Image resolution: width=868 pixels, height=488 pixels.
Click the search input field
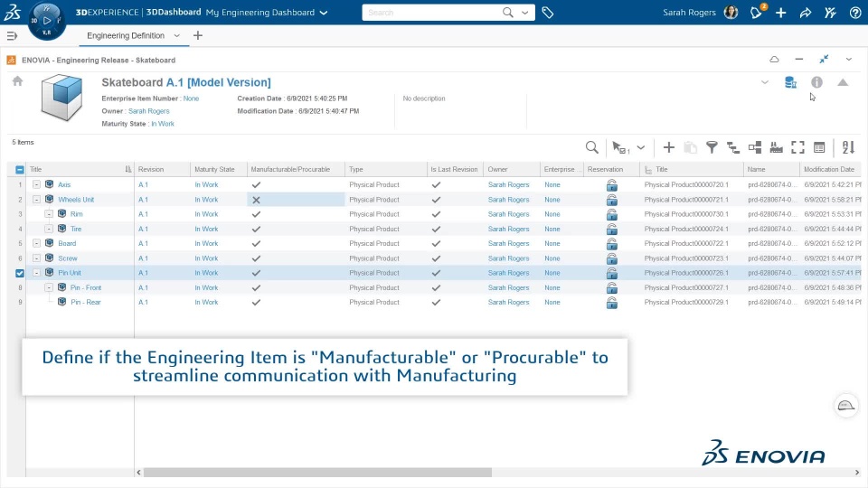[432, 13]
